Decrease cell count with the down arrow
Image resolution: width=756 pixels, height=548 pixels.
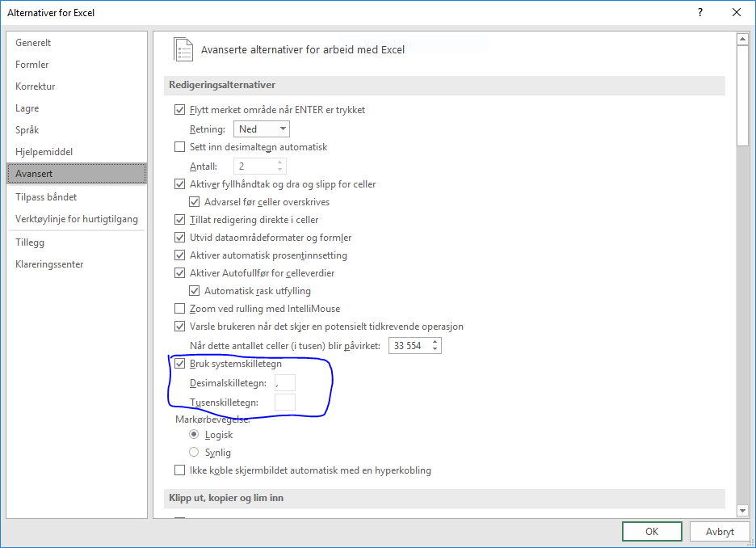click(x=435, y=349)
